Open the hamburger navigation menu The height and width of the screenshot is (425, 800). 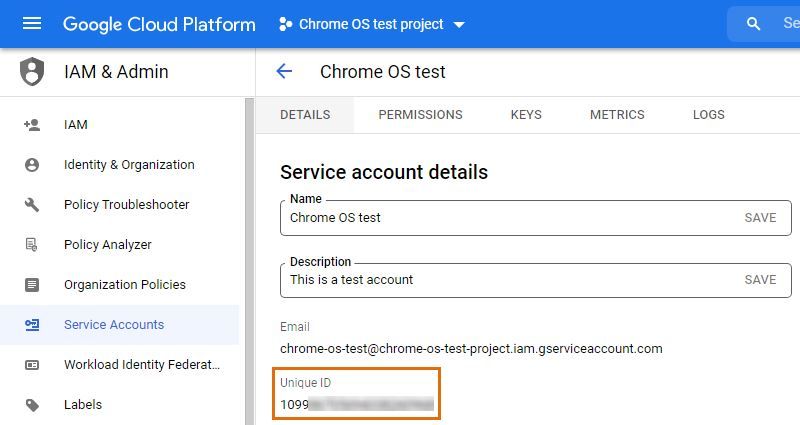coord(32,24)
